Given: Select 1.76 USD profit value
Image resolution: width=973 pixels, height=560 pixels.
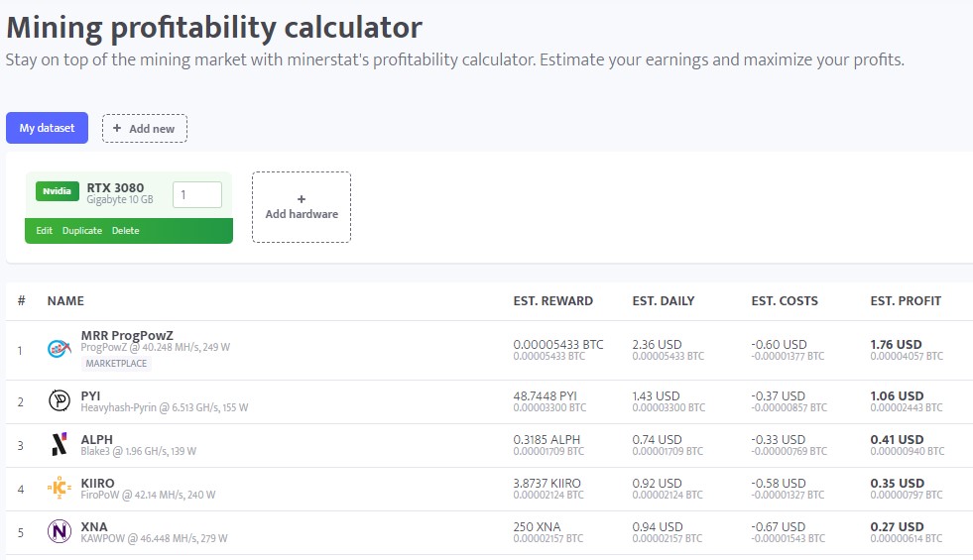Looking at the screenshot, I should coord(896,344).
